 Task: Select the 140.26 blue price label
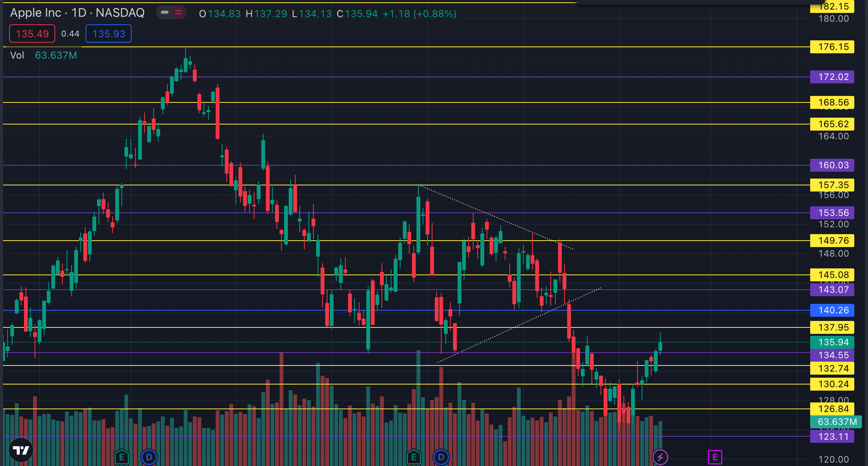point(832,310)
